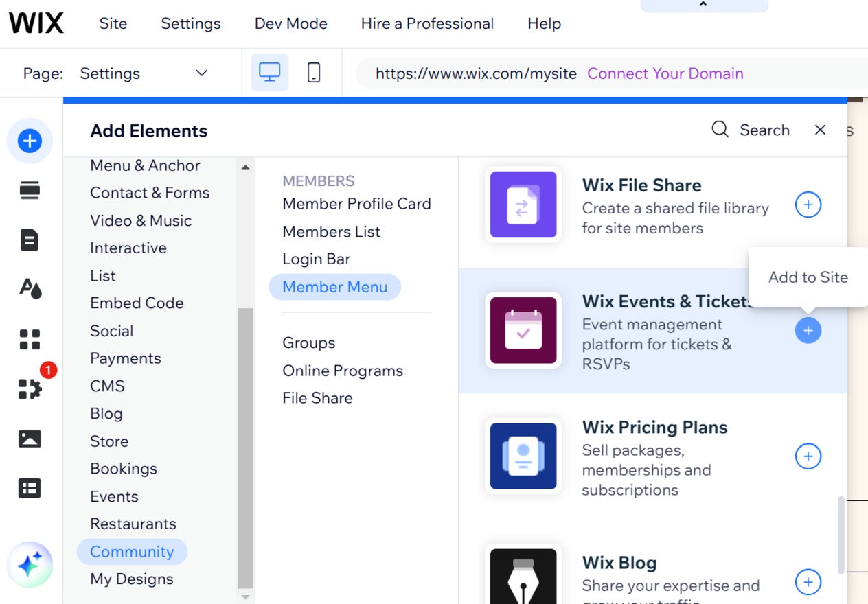
Task: Select the Payments category
Action: (x=126, y=358)
